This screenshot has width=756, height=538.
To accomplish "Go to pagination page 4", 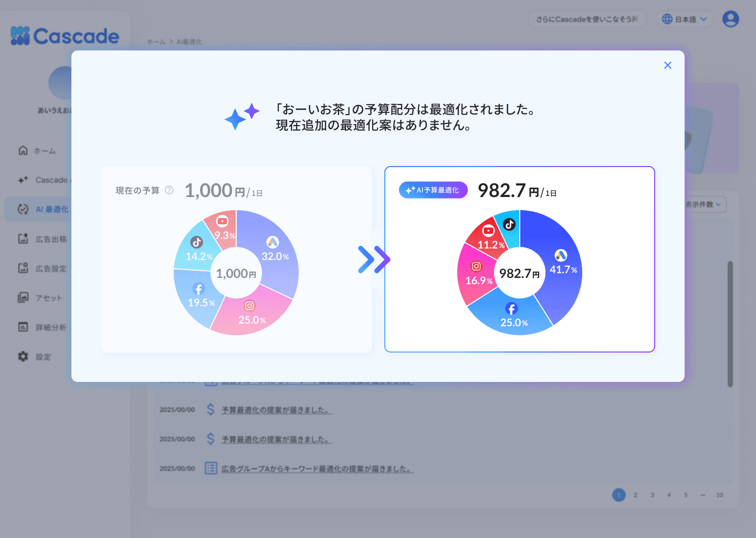I will [x=669, y=495].
